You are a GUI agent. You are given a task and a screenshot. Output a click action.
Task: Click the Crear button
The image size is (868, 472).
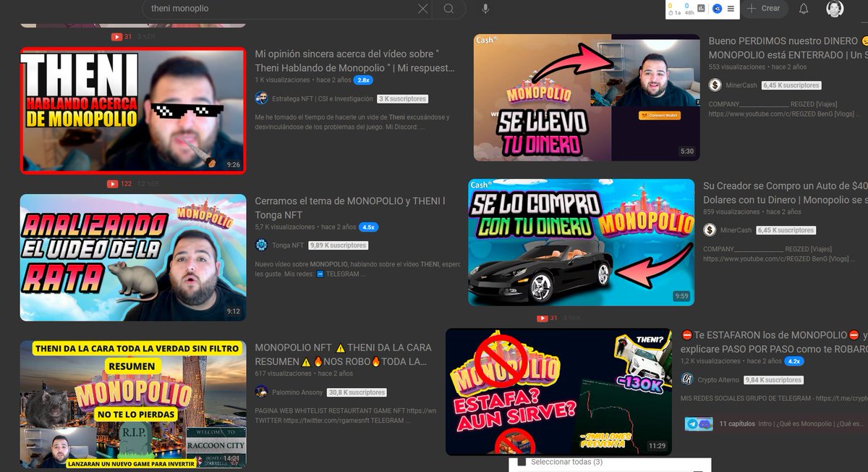tap(764, 9)
